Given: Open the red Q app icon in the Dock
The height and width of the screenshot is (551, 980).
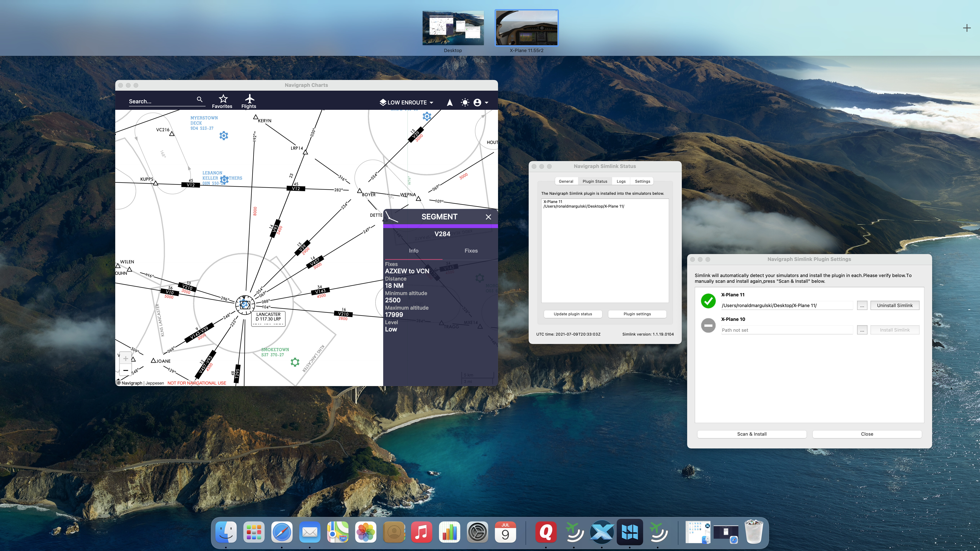Looking at the screenshot, I should pos(546,532).
